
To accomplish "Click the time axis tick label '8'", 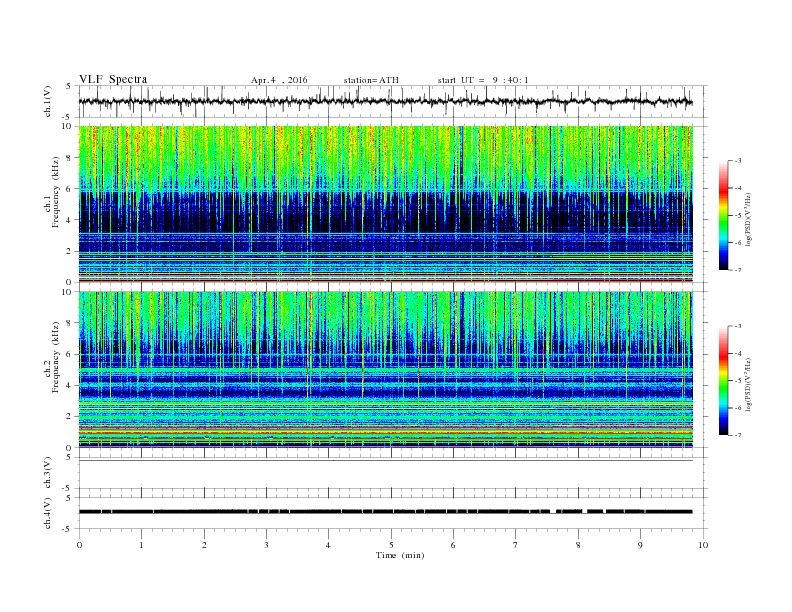I will pos(578,545).
